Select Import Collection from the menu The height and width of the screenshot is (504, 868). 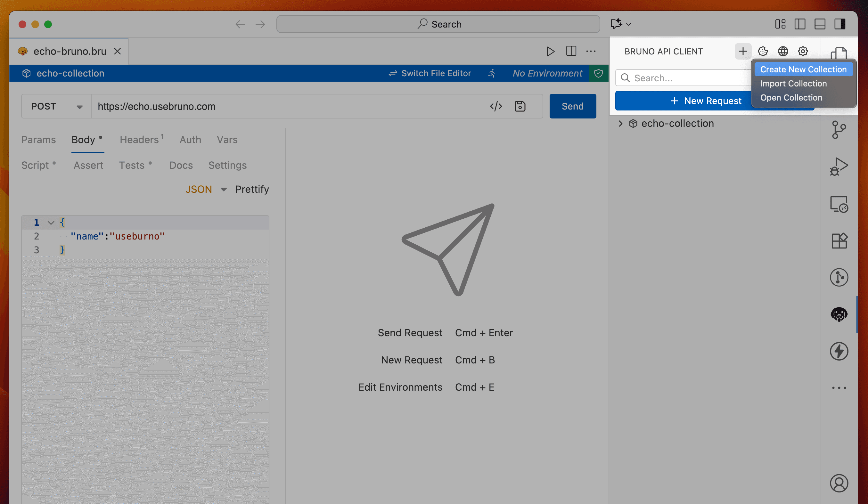click(x=793, y=83)
